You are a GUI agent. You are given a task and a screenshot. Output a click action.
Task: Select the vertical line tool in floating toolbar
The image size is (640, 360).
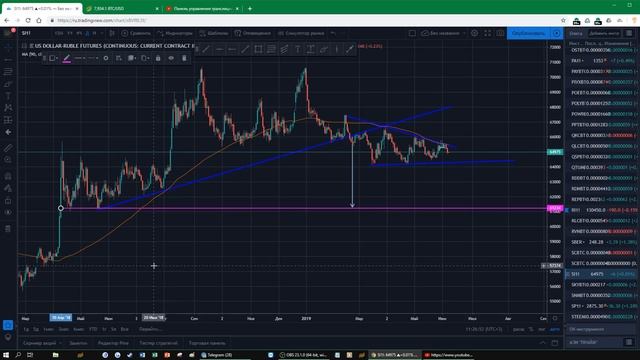coord(337,49)
